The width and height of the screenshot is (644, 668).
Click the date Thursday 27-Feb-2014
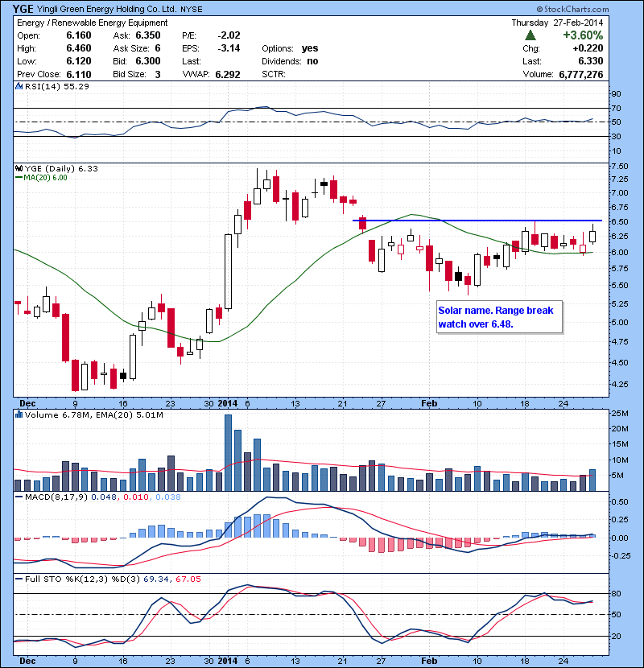coord(558,23)
